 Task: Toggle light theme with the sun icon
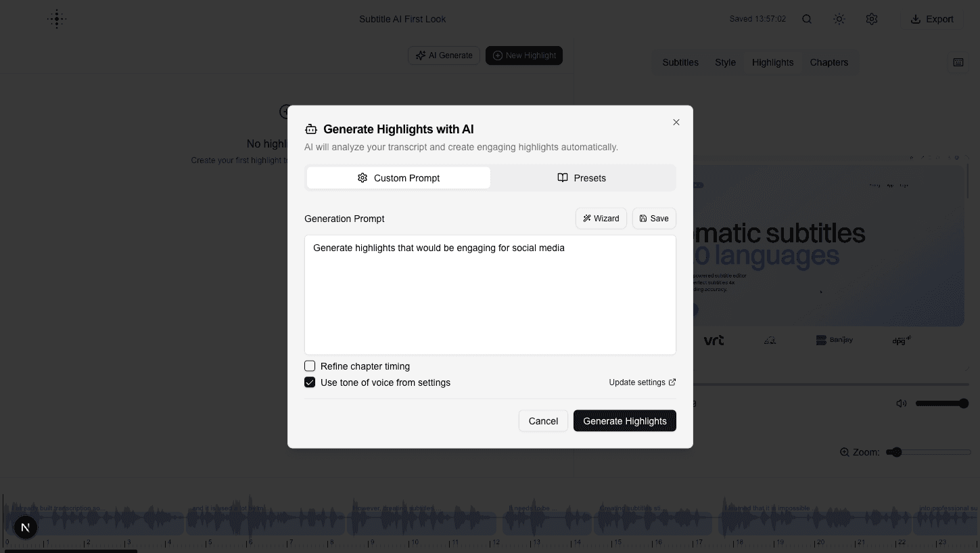pyautogui.click(x=839, y=19)
